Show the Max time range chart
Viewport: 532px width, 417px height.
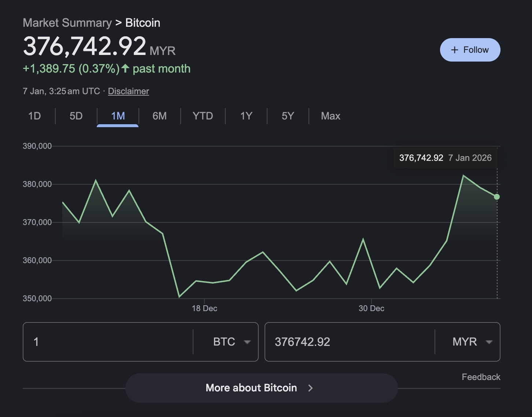pyautogui.click(x=330, y=116)
